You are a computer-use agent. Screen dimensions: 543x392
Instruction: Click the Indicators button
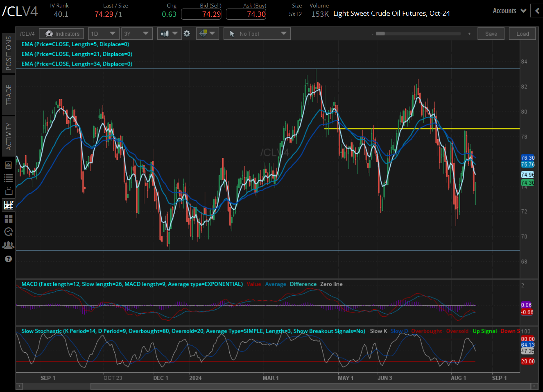tap(61, 33)
